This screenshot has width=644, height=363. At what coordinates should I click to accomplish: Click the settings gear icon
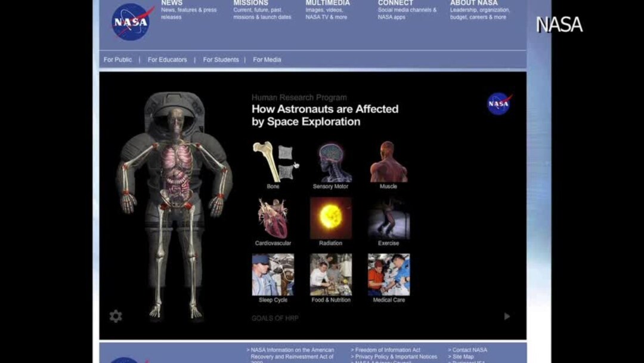(116, 316)
